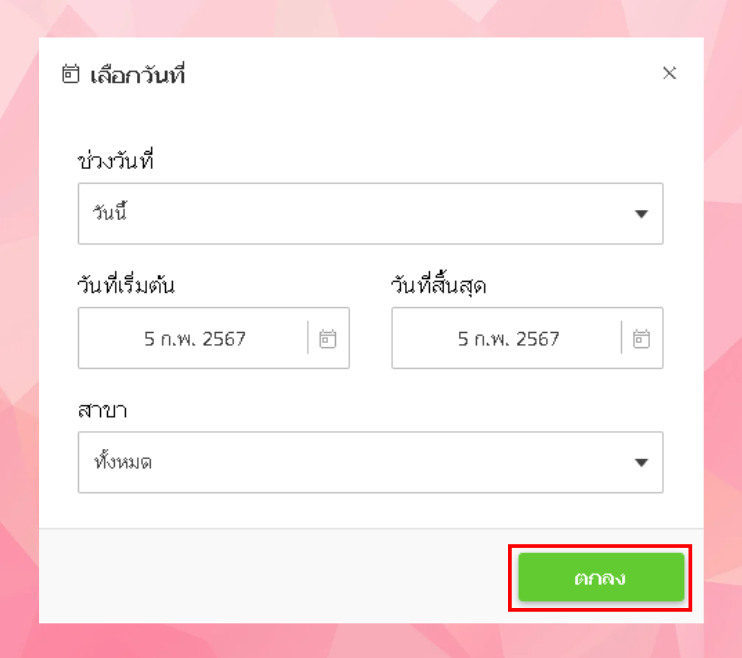The image size is (742, 658).
Task: Click the ช่วงวันที่ field label
Action: pyautogui.click(x=116, y=160)
